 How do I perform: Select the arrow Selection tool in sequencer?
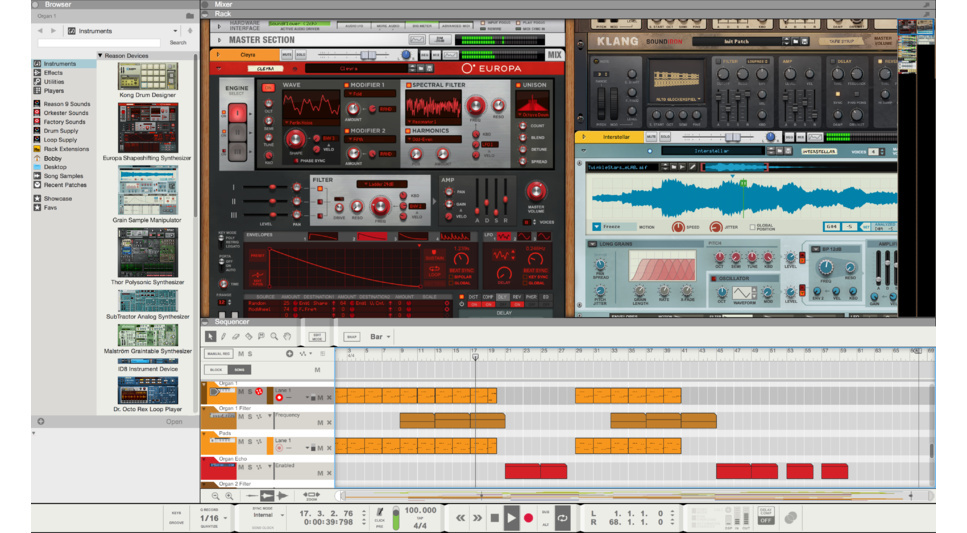pyautogui.click(x=210, y=337)
